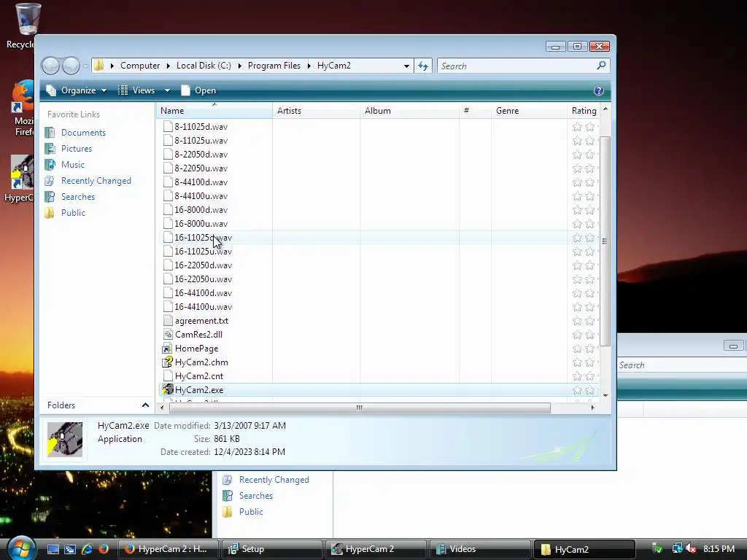The width and height of the screenshot is (747, 560).
Task: Sort by the Rating column header
Action: tap(583, 111)
